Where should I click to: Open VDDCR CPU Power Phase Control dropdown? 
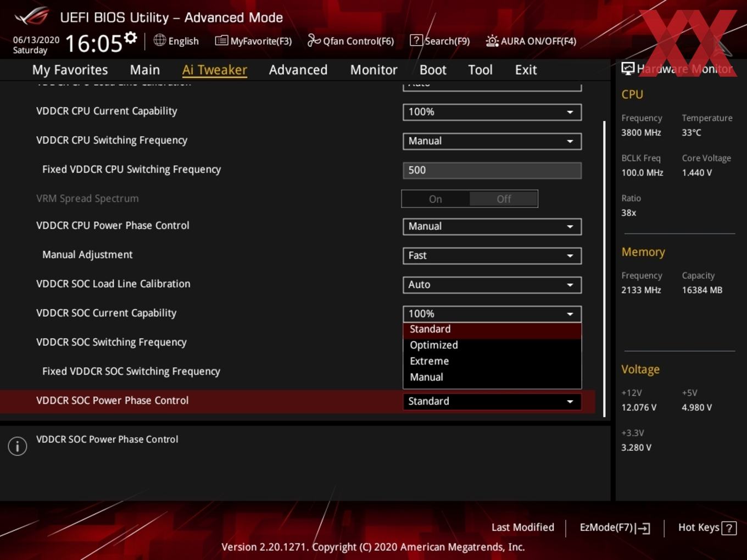tap(492, 226)
